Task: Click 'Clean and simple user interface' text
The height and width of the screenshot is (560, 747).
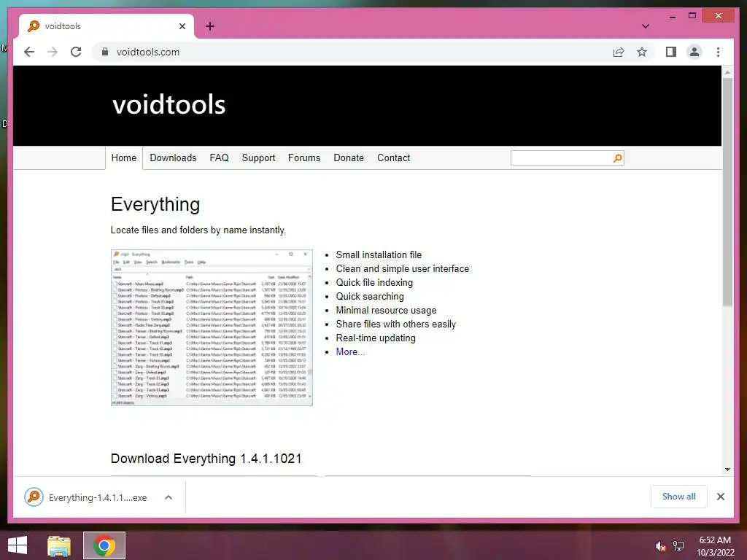Action: 403,268
